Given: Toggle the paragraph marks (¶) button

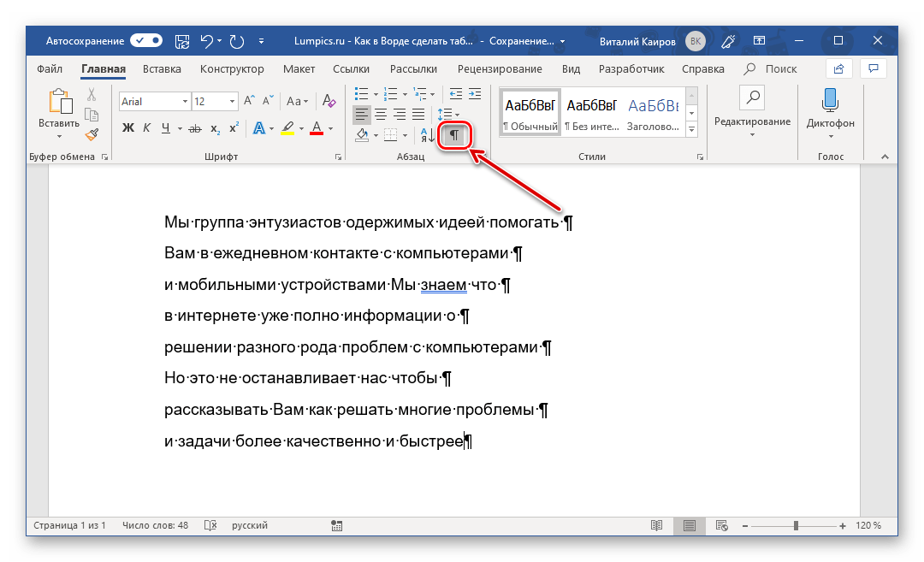Looking at the screenshot, I should click(454, 135).
